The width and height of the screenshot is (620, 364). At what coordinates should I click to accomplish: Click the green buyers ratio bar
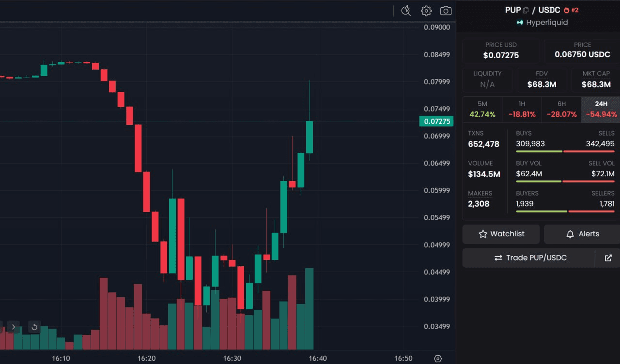[542, 212]
